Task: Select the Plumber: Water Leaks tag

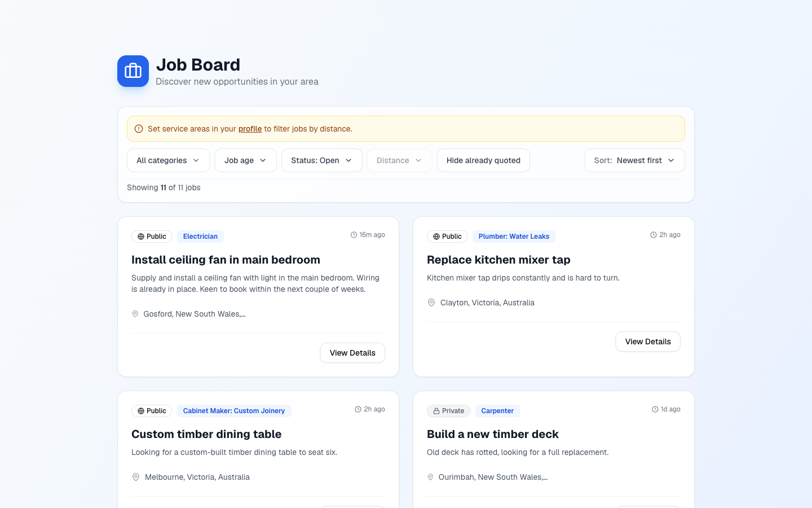Action: click(514, 237)
